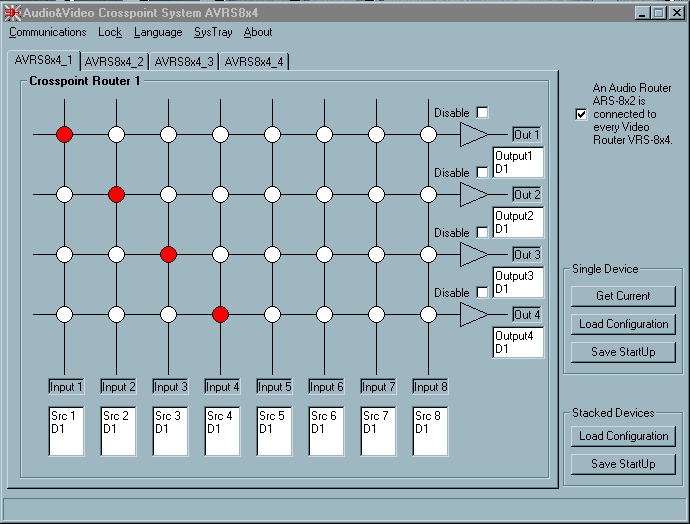690x524 pixels.
Task: Toggle Disable checkbox for Out 4
Action: coord(482,293)
